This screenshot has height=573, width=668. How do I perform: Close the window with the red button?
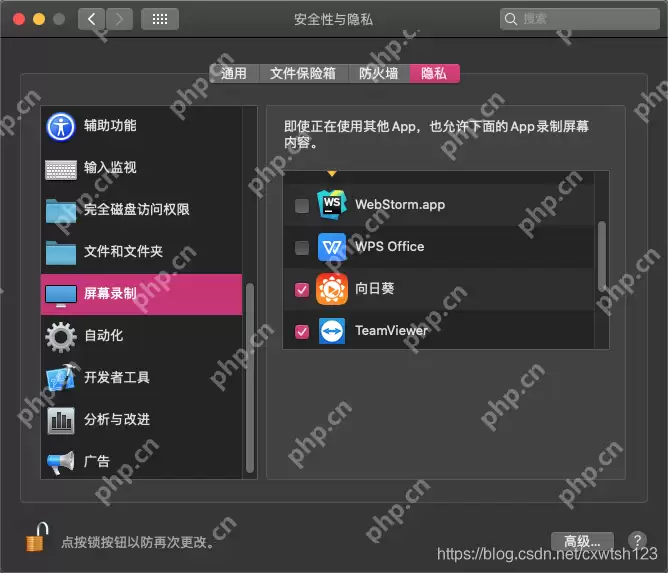point(19,19)
